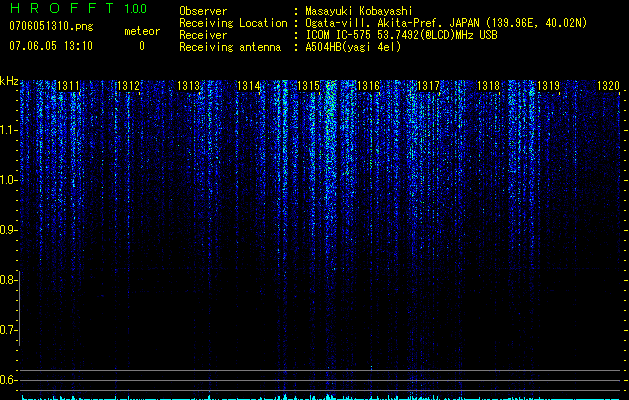Click the 0.7 frequency axis label
The height and width of the screenshot is (400, 629).
point(7,330)
